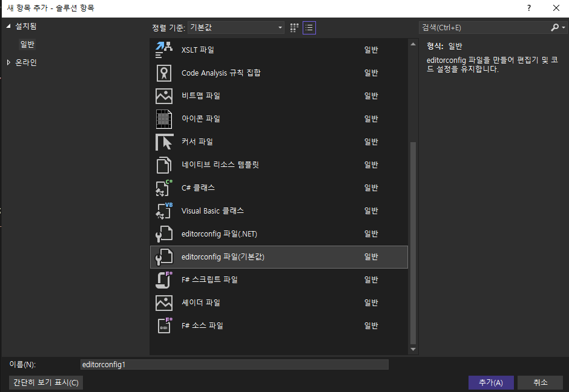
Task: Click 일반 type in XSLT 파일 row
Action: click(x=371, y=50)
